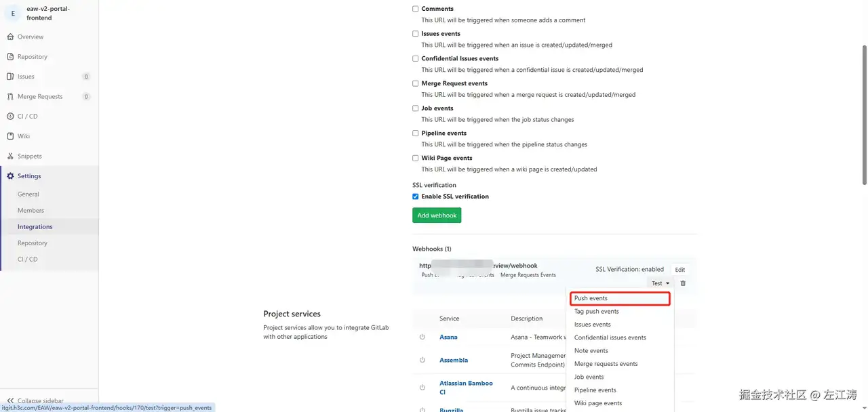This screenshot has width=868, height=412.
Task: Open the Overview sidebar icon
Action: pos(10,37)
